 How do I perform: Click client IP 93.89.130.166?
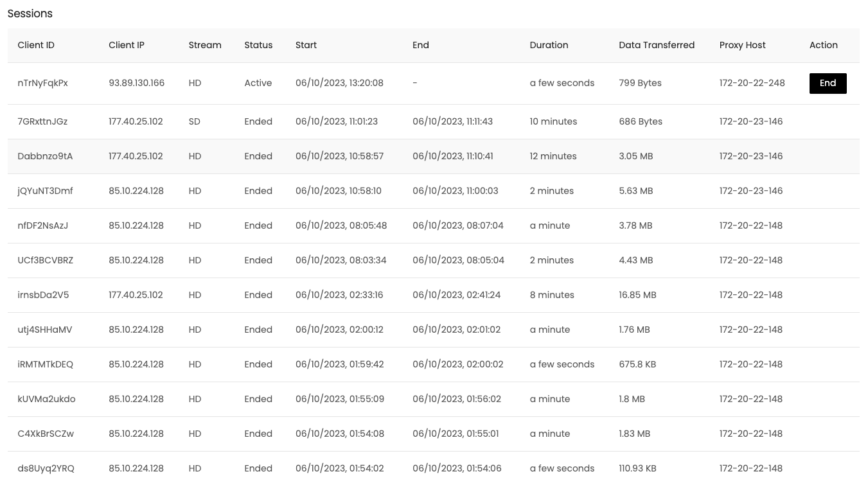point(136,83)
